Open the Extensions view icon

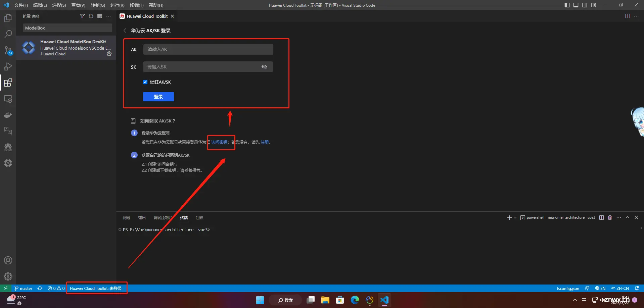click(x=8, y=83)
